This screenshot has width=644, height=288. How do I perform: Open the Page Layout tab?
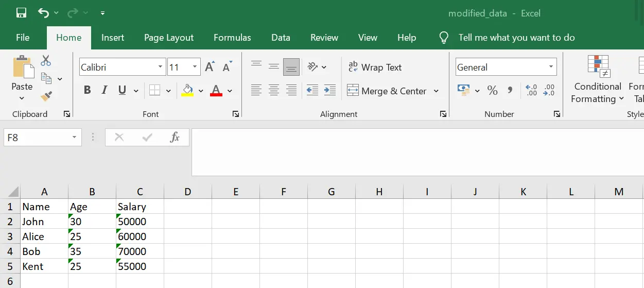click(x=169, y=38)
